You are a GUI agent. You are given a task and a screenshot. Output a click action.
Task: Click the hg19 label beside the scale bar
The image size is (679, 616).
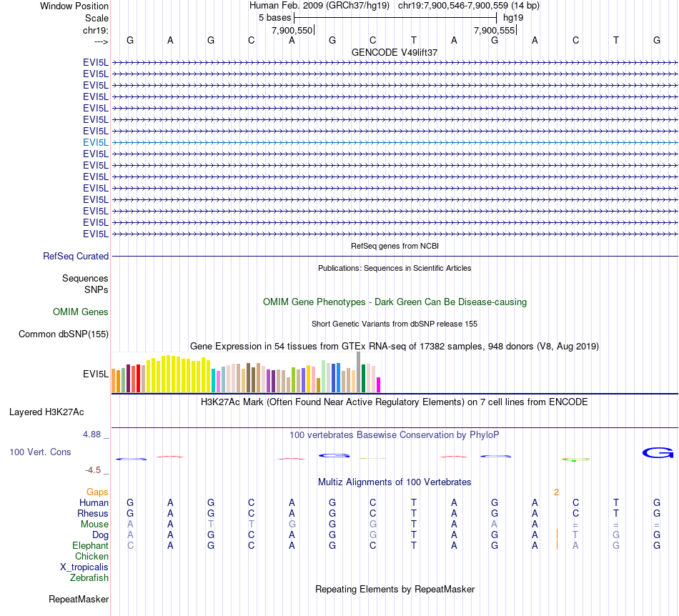pyautogui.click(x=513, y=18)
